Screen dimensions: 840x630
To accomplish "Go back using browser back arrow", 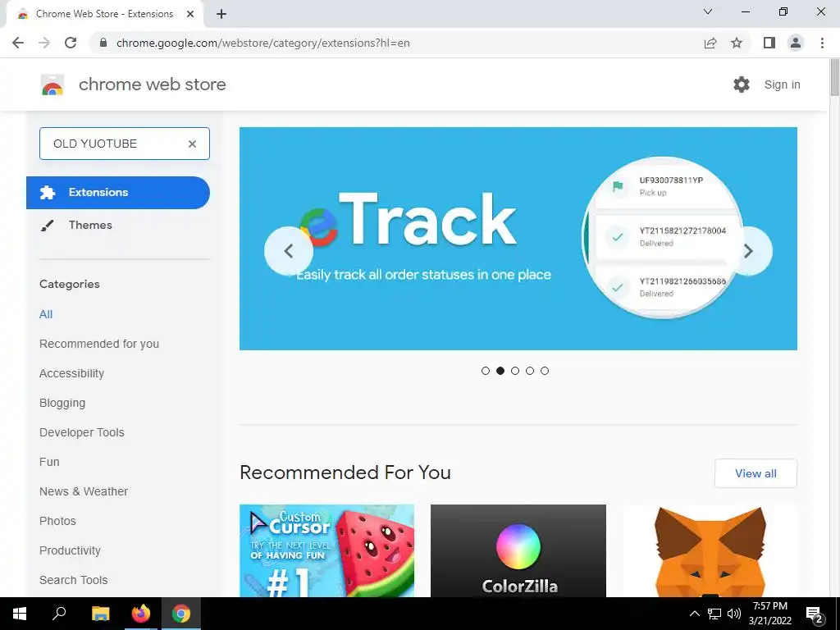I will point(18,43).
